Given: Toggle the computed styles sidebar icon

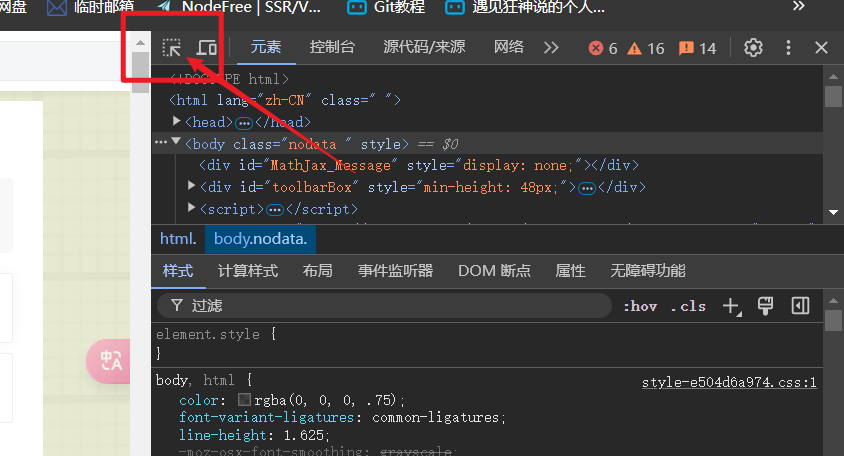Looking at the screenshot, I should tap(800, 306).
